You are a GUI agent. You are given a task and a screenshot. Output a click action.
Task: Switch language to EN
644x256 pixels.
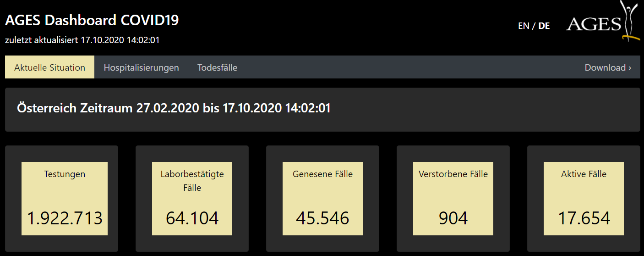(x=524, y=26)
